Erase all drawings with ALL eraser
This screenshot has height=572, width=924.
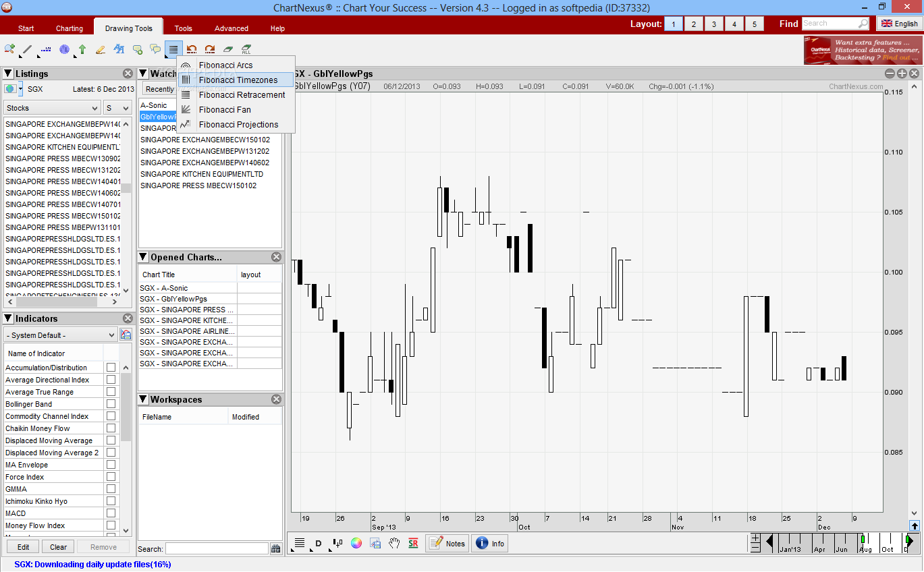tap(246, 49)
